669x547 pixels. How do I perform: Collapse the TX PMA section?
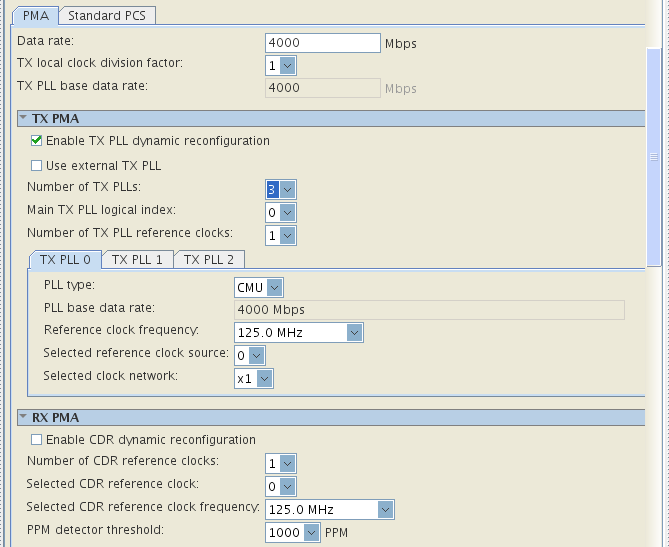pos(23,118)
